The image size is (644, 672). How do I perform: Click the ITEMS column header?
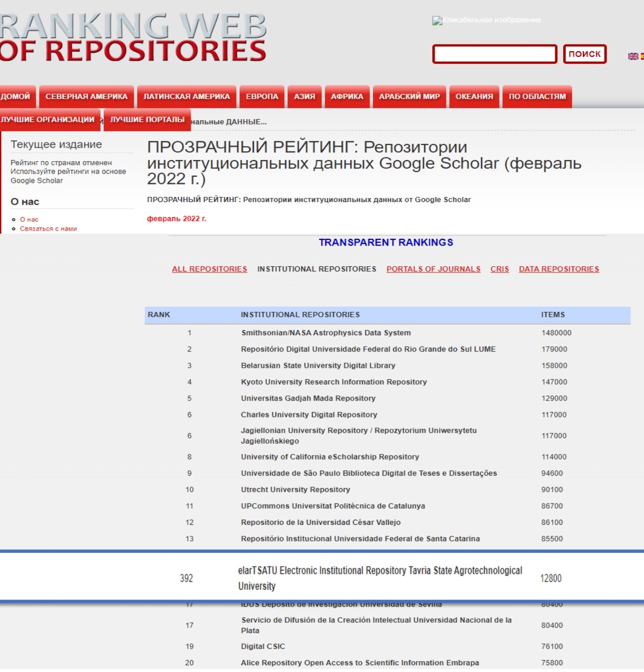click(x=553, y=314)
